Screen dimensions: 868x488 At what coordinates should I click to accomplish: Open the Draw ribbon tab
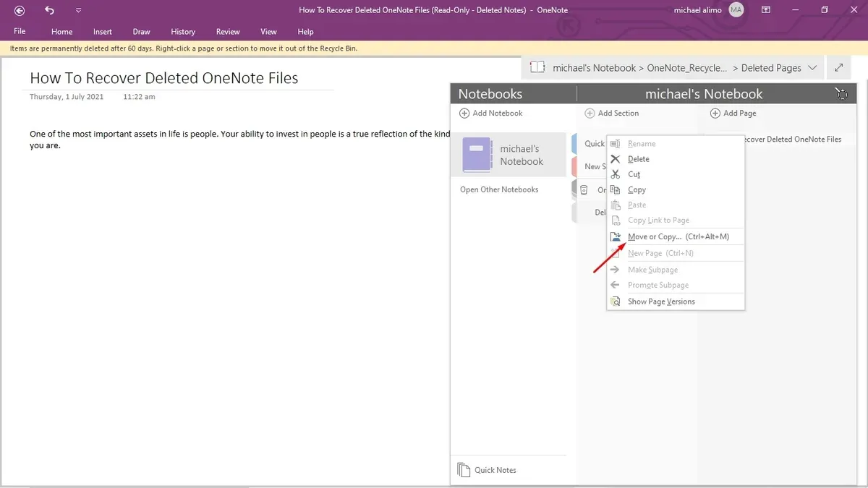point(141,32)
